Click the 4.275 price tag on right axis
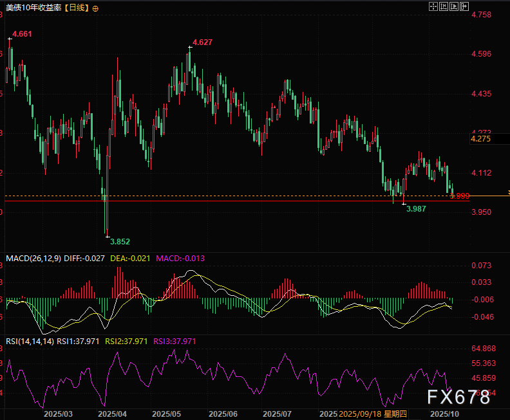Screen dimensions: 510x420 pyautogui.click(x=480, y=138)
